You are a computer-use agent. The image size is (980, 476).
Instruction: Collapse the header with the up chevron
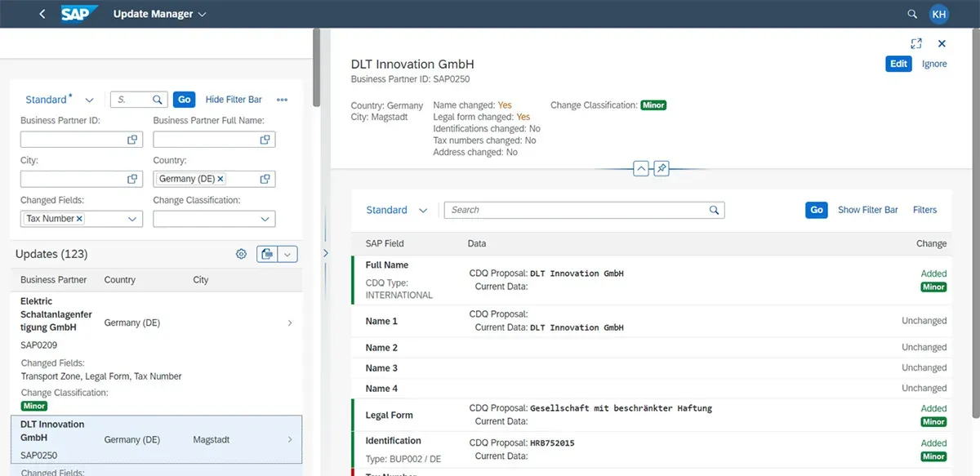[641, 168]
